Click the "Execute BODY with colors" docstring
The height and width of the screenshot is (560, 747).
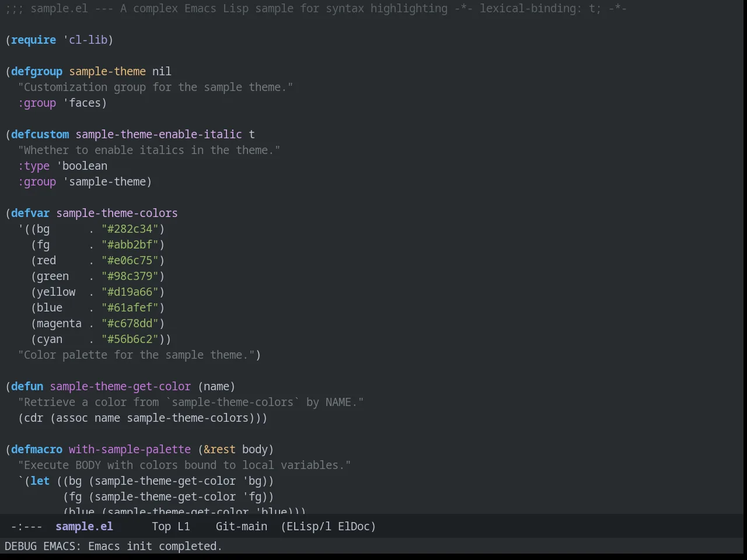[184, 465]
